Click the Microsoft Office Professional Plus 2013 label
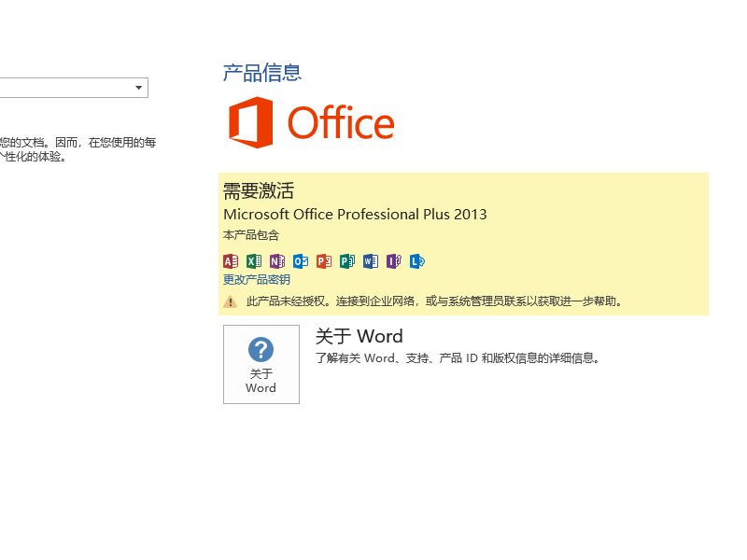Screen dimensions: 747x560 pos(355,214)
